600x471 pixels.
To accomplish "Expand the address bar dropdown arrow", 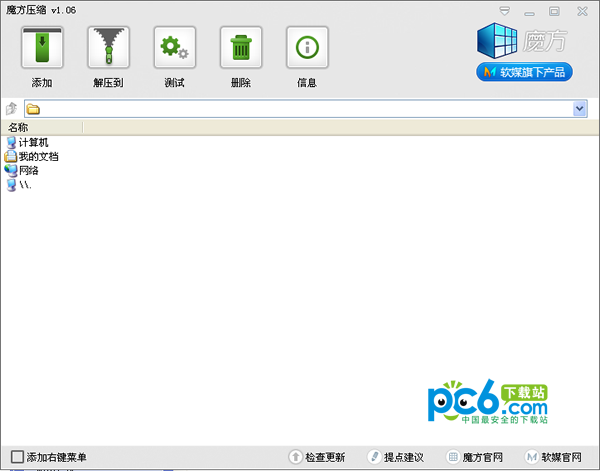I will 580,108.
